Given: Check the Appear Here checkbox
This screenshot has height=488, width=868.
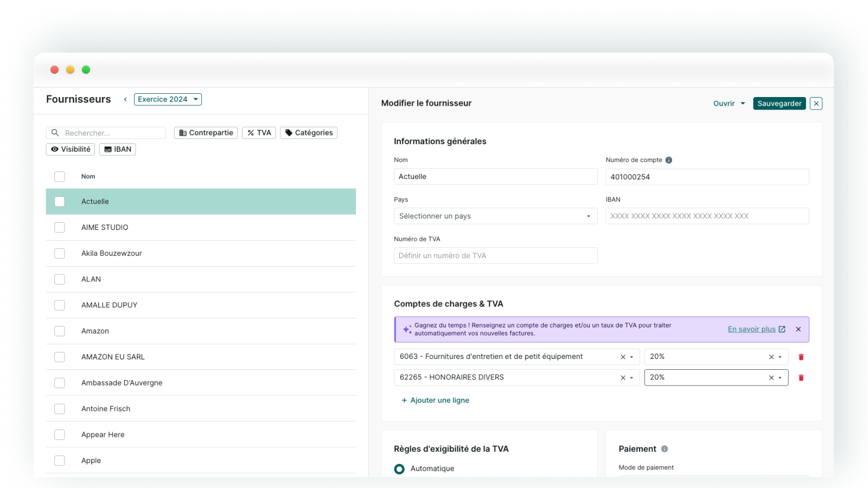Looking at the screenshot, I should click(x=60, y=435).
